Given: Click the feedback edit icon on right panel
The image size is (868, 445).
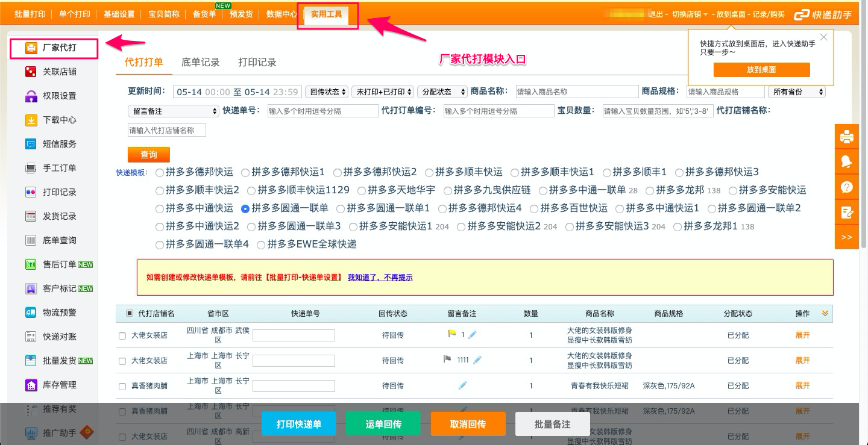Looking at the screenshot, I should (x=847, y=212).
